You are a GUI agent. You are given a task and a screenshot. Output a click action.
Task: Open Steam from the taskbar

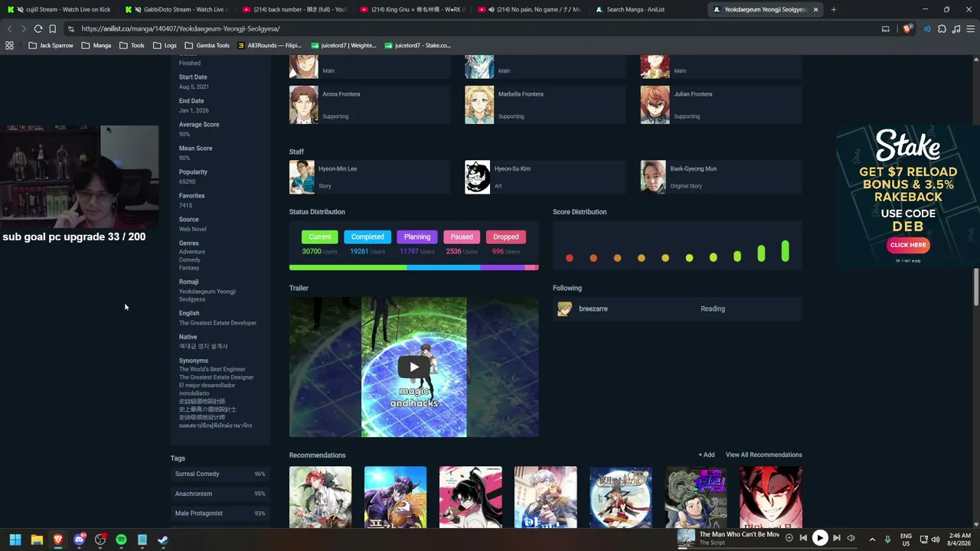pyautogui.click(x=163, y=540)
